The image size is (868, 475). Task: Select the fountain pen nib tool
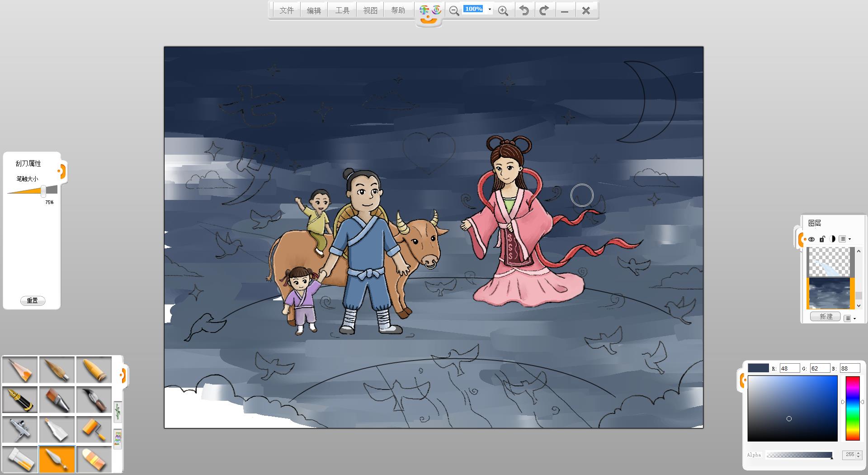point(20,399)
